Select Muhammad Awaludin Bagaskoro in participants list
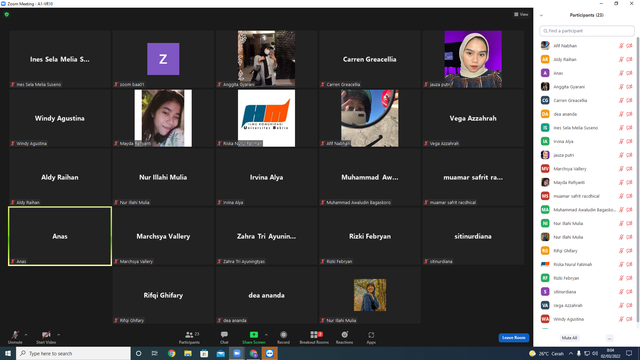This screenshot has height=360, width=640. tap(587, 210)
